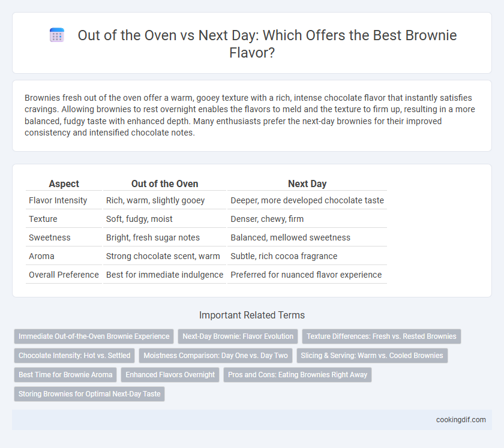Open Storing Brownies for Optimal Next-Day Taste
This screenshot has width=504, height=448.
tap(89, 393)
